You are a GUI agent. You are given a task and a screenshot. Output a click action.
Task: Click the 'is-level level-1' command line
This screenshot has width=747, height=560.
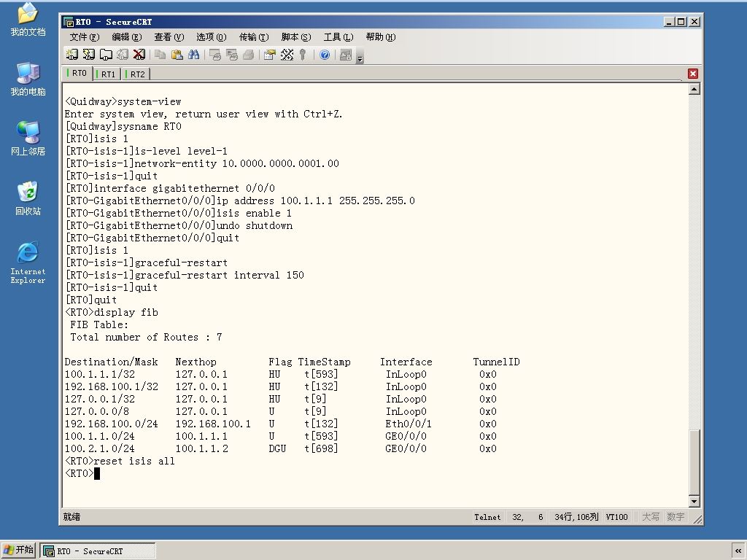[146, 152]
